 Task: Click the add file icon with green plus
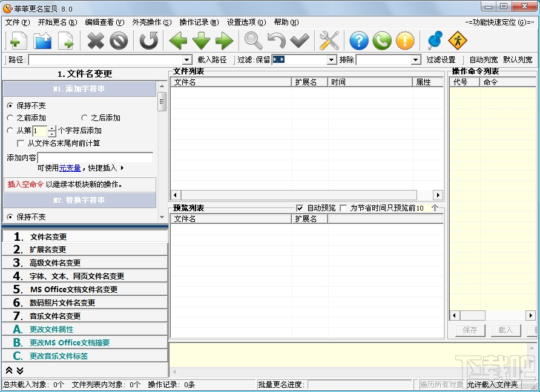(18, 41)
